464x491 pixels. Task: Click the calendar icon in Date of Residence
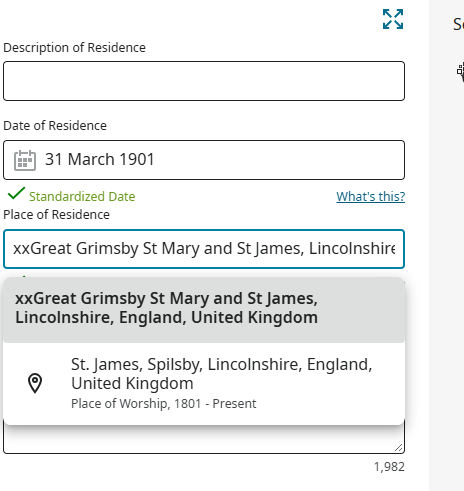click(x=25, y=160)
